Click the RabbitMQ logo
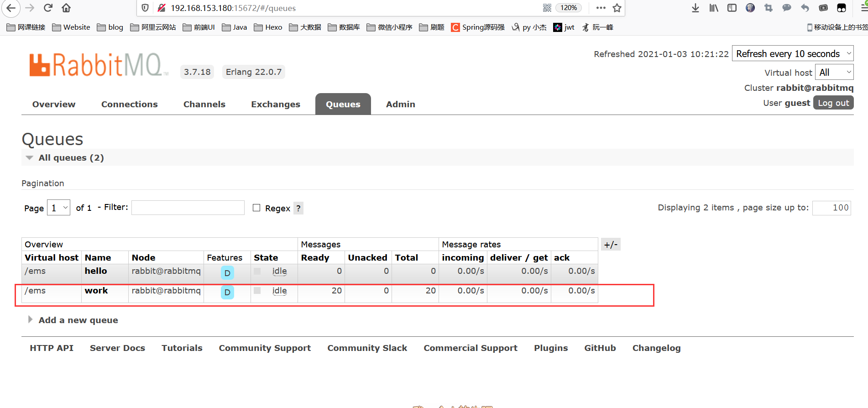868x408 pixels. [x=99, y=65]
